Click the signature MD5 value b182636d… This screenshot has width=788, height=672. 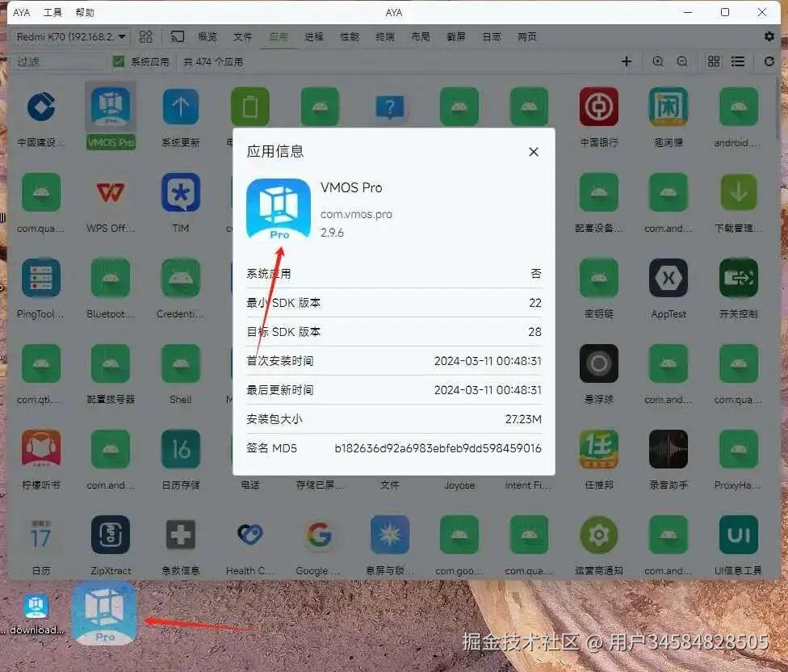click(x=438, y=447)
